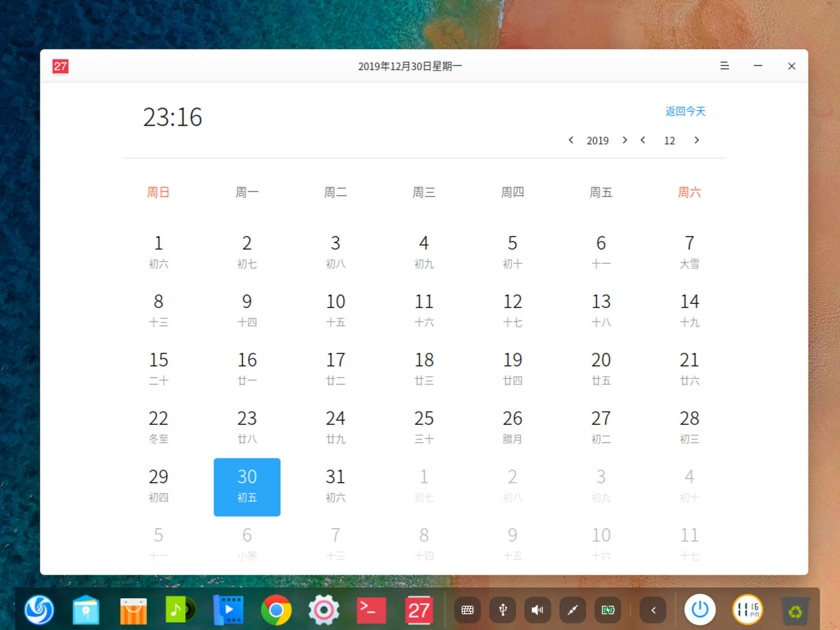The image size is (840, 630).
Task: Select December 22 冬至 cell
Action: (159, 427)
